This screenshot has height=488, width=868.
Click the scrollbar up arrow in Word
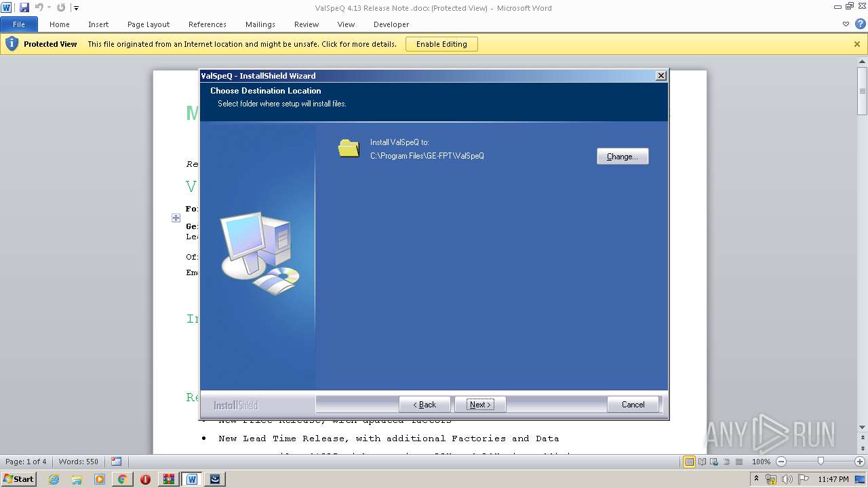[x=863, y=62]
